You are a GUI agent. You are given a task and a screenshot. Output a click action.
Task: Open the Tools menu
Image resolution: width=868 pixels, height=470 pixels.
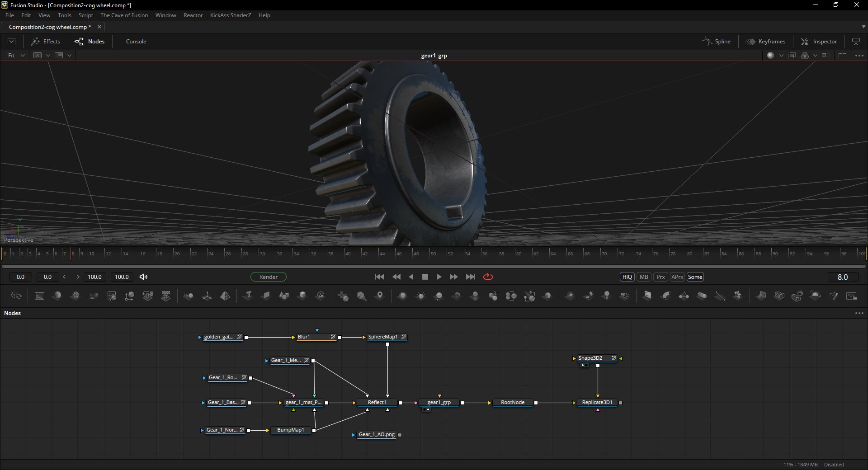coord(65,15)
